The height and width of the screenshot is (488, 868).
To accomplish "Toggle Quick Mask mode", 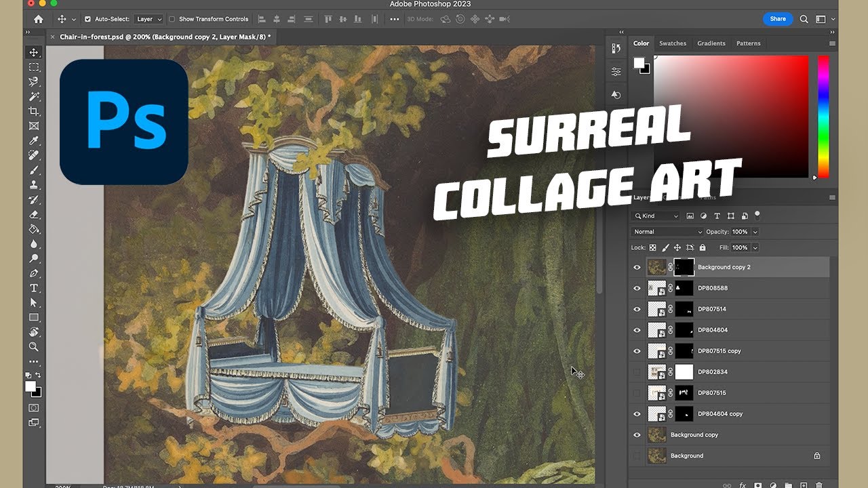I will point(34,408).
